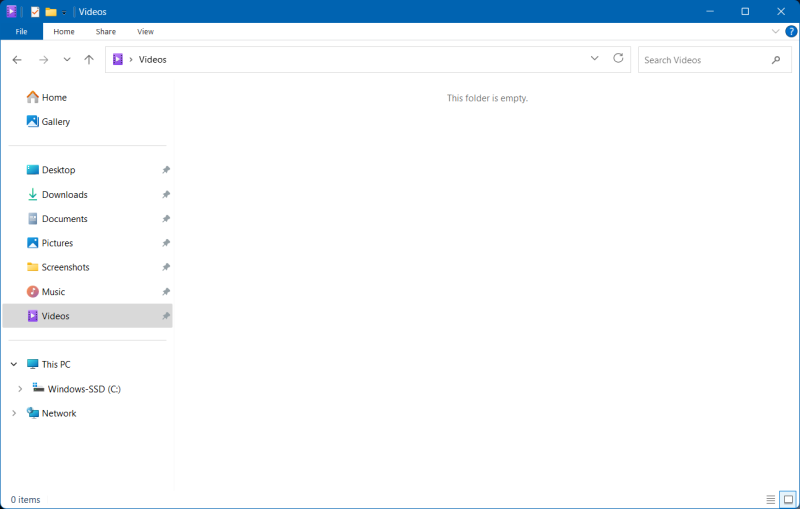Collapse the This PC tree node
The height and width of the screenshot is (509, 800).
[14, 365]
